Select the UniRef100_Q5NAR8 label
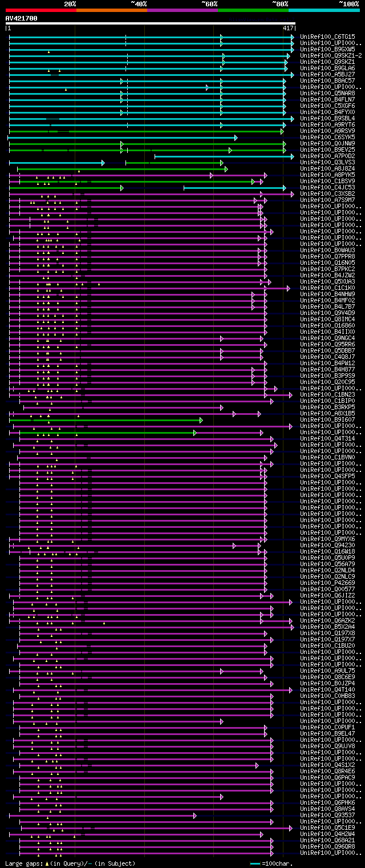Image resolution: width=365 pixels, height=868 pixels. coord(327,93)
